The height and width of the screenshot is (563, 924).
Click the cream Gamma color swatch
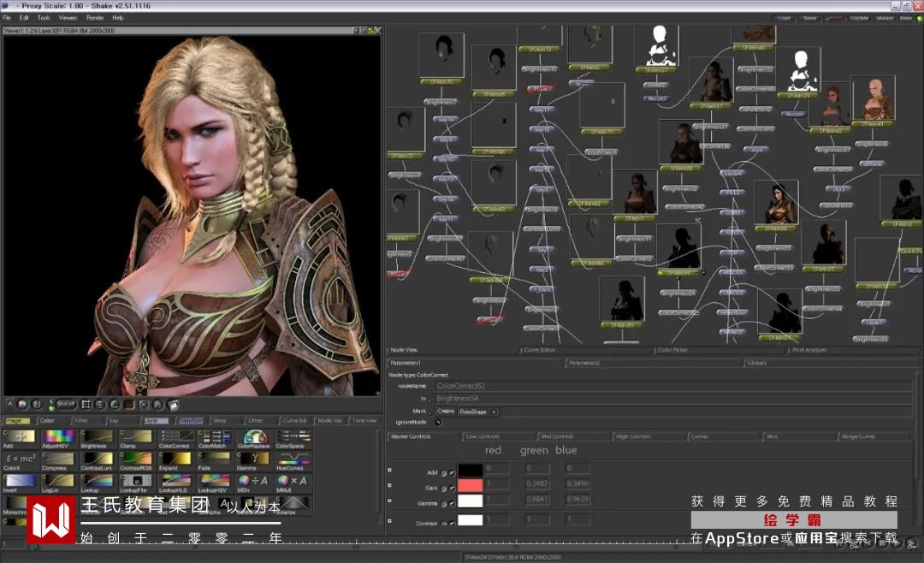471,501
